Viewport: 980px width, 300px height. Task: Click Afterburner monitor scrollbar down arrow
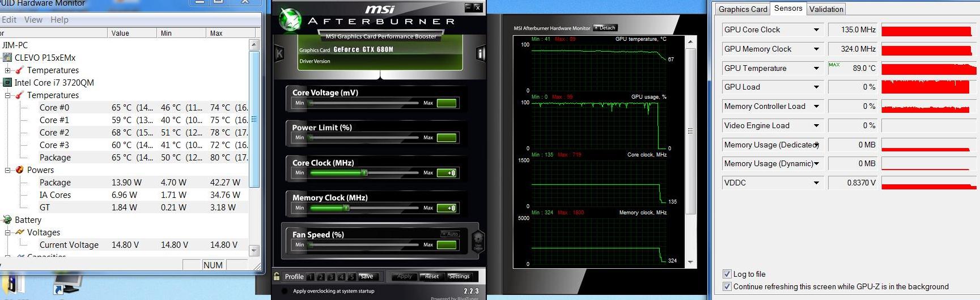[690, 262]
